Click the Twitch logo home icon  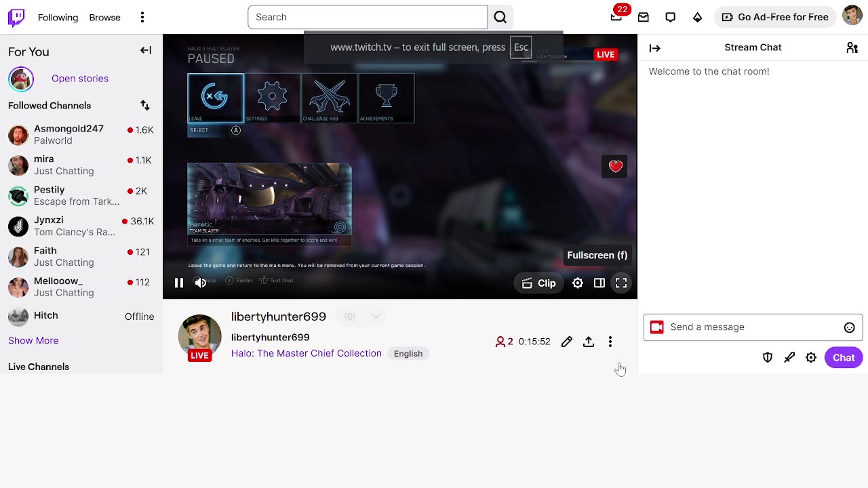tap(16, 17)
